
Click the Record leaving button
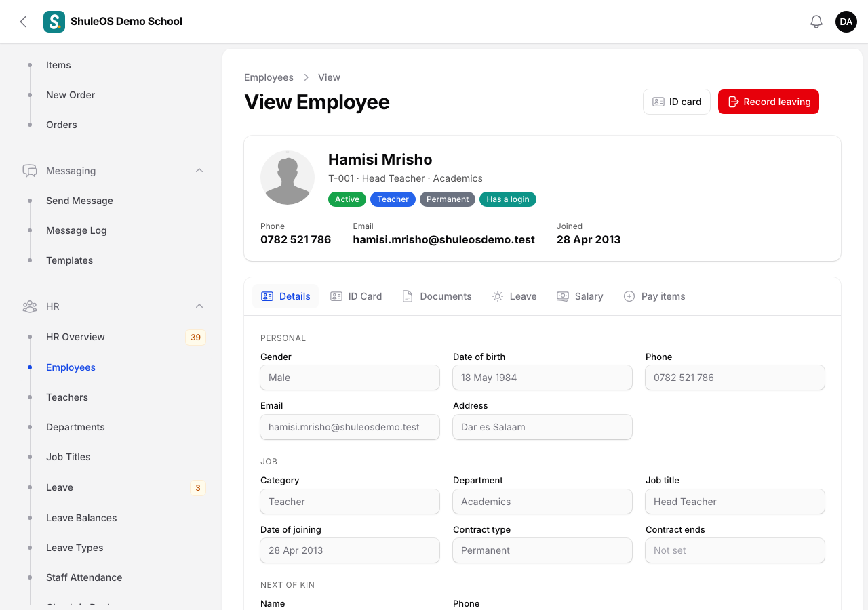point(768,102)
